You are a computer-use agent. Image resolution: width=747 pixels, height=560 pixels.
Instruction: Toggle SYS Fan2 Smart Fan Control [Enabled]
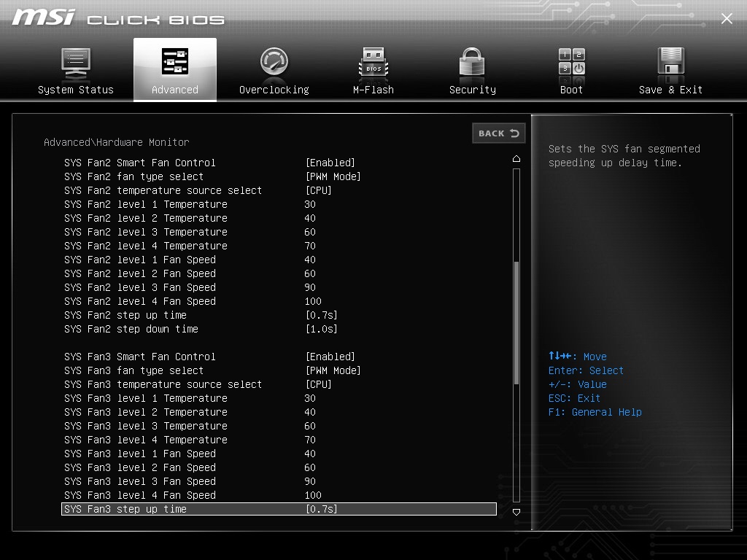point(330,163)
